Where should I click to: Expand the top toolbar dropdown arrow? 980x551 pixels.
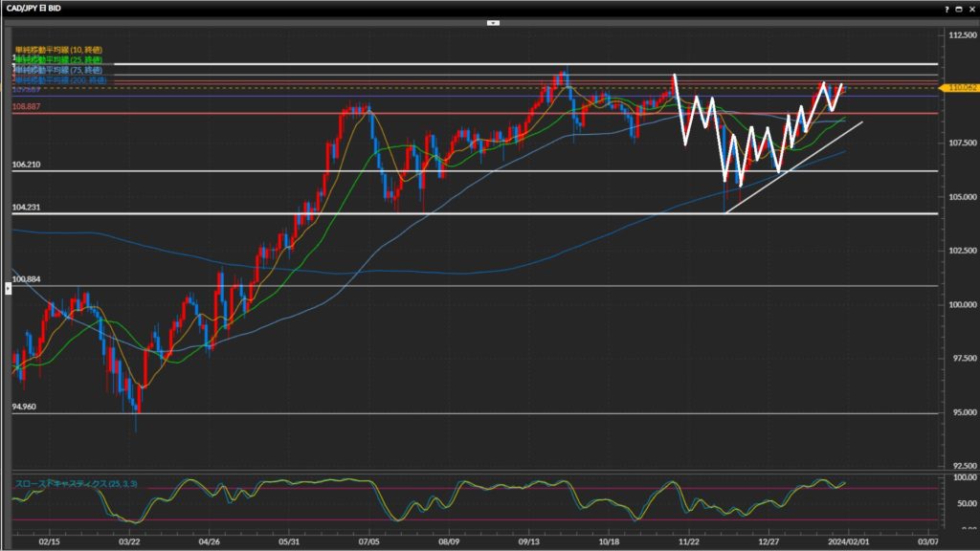point(493,22)
